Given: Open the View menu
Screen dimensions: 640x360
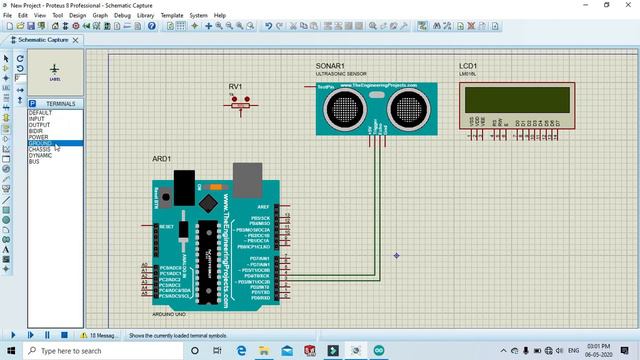Looking at the screenshot, I should pyautogui.click(x=40, y=16).
